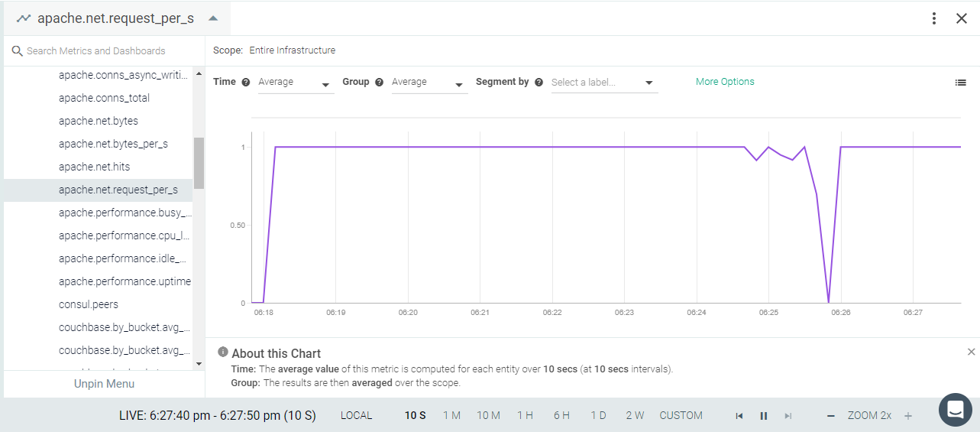Click the 06:26 axis label
Image resolution: width=980 pixels, height=432 pixels.
point(841,313)
